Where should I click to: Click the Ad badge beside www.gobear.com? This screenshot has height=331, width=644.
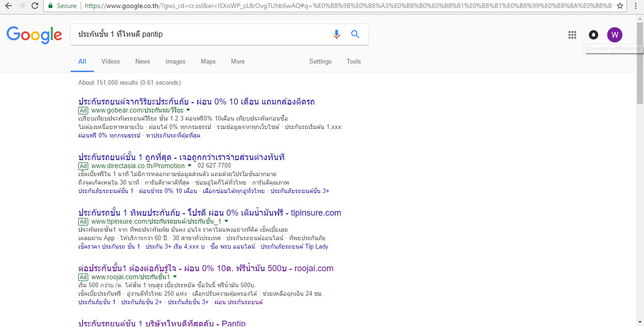point(83,110)
